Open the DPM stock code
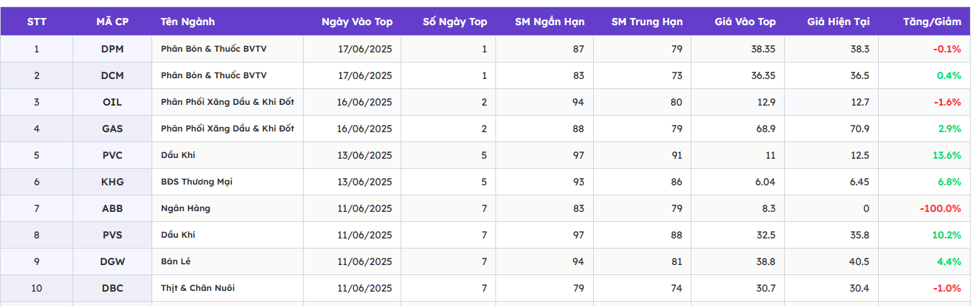The width and height of the screenshot is (980, 306). point(112,49)
